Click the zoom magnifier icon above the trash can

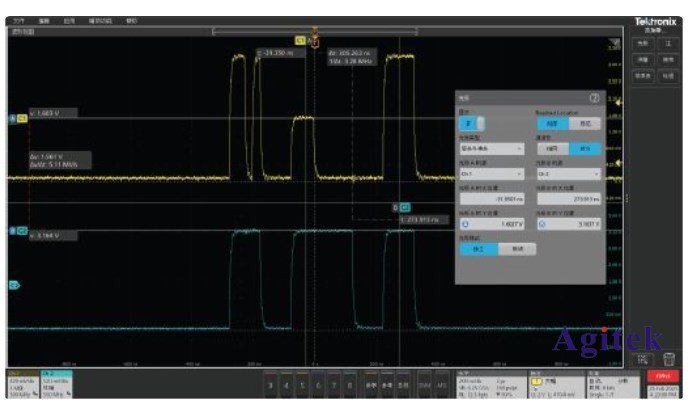tap(644, 359)
